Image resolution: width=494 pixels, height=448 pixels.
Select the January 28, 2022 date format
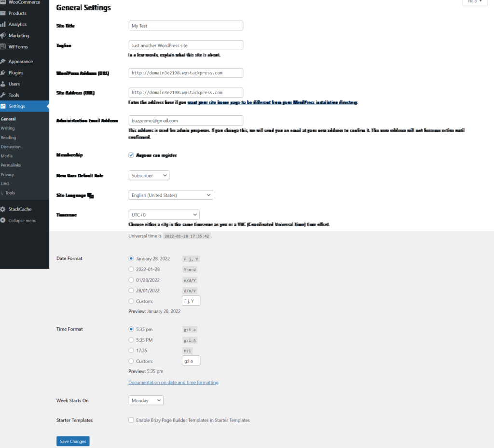tap(131, 259)
